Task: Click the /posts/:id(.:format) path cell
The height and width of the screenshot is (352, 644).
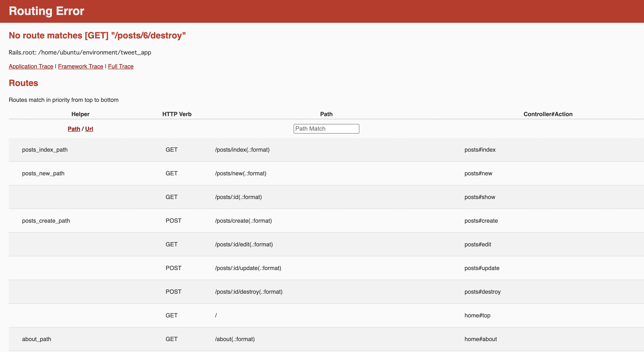Action: 238,197
